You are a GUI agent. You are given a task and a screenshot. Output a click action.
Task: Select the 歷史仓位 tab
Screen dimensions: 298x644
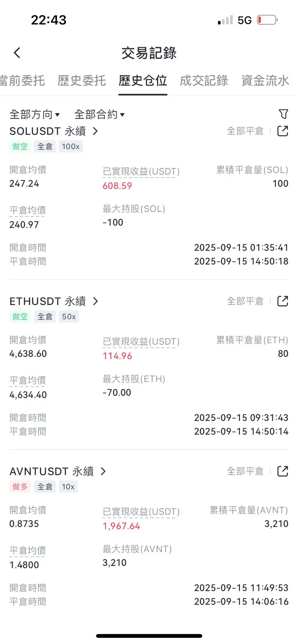tap(143, 80)
